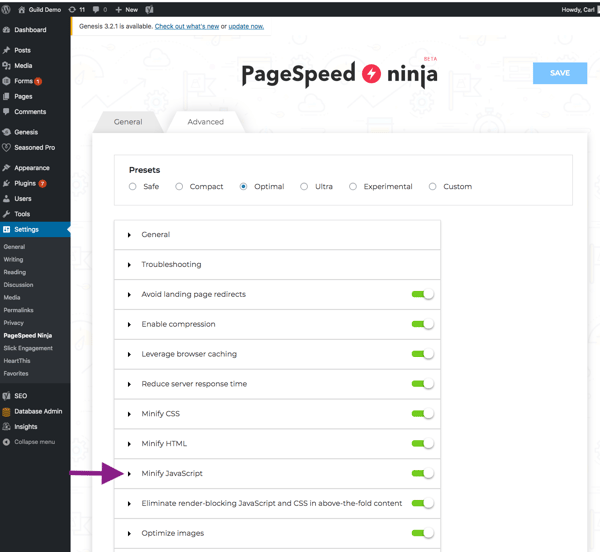Viewport: 600px width, 552px height.
Task: Click the Tools wrench icon
Action: coord(6,214)
